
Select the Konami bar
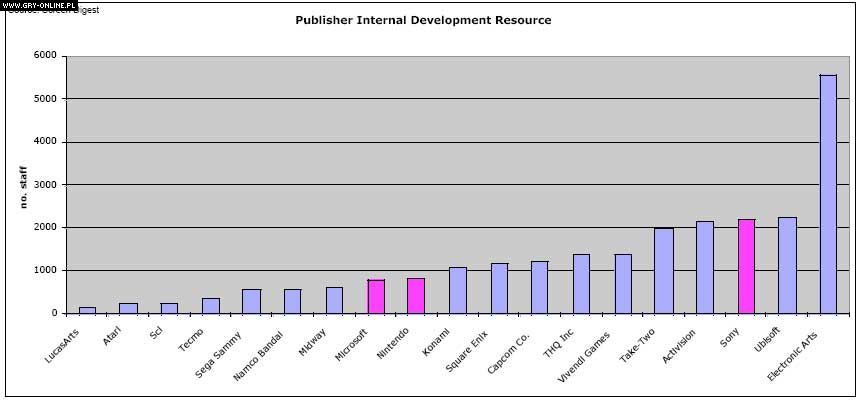[x=458, y=290]
